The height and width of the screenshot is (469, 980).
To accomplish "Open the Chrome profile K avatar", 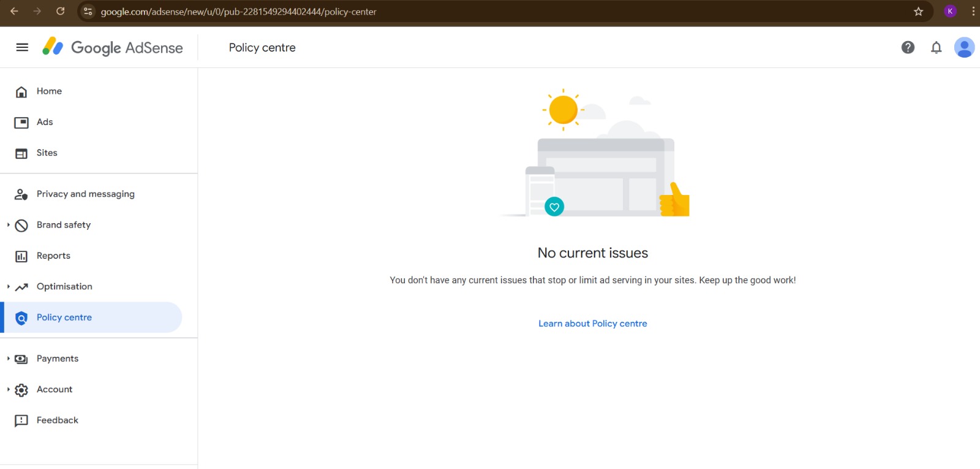I will click(x=950, y=11).
